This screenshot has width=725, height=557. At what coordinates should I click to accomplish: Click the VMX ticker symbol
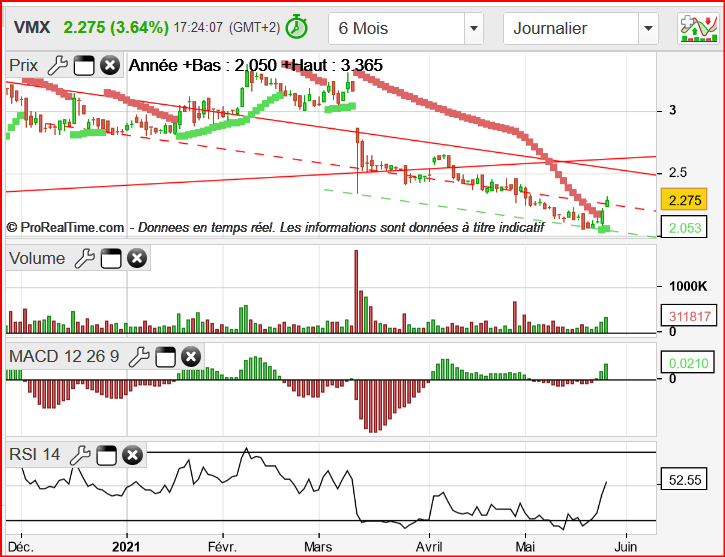[31, 27]
